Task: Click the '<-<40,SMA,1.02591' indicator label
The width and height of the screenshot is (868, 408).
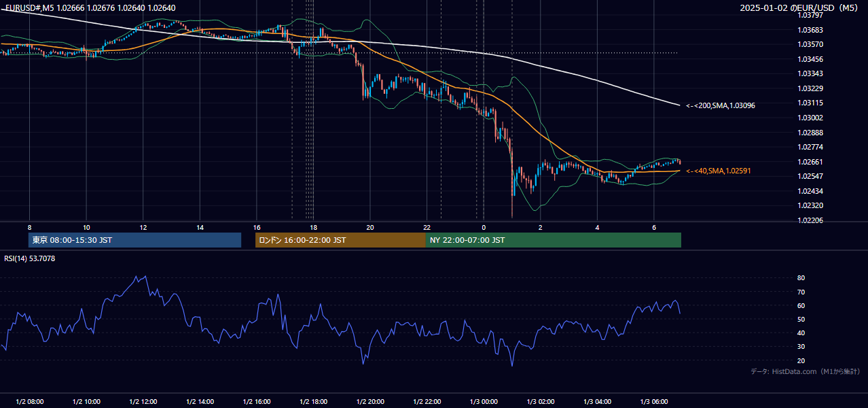Action: (x=718, y=171)
